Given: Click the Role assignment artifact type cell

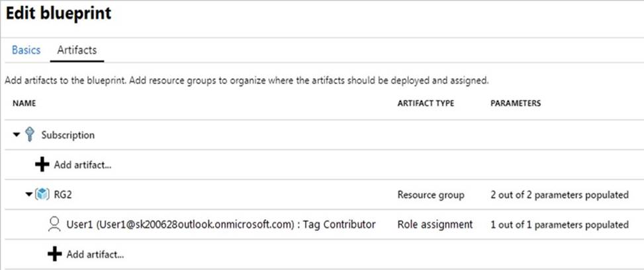Looking at the screenshot, I should click(x=435, y=224).
